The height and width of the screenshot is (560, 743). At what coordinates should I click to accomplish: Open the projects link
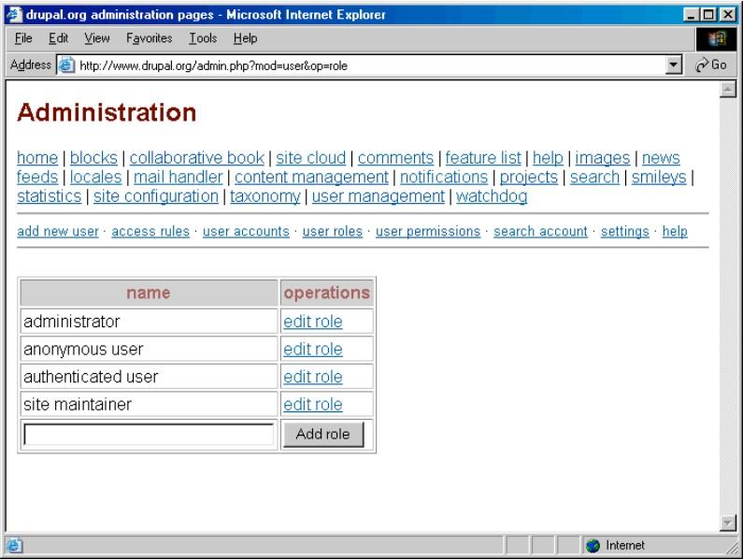[529, 178]
